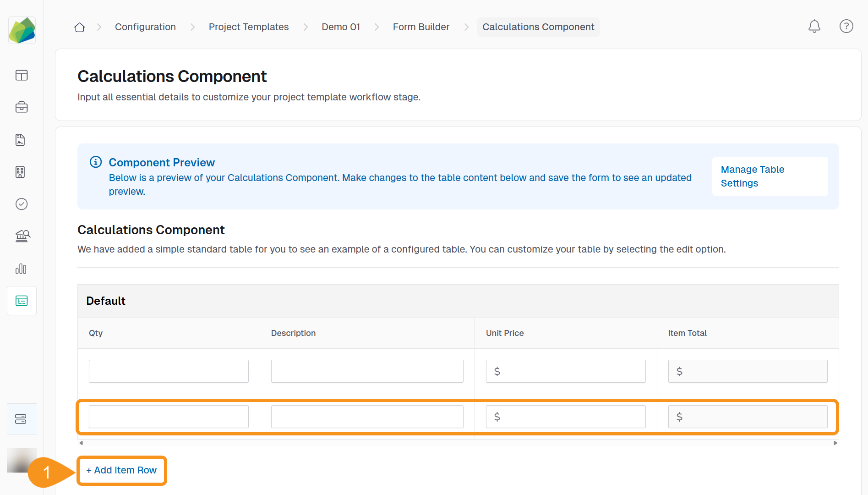868x495 pixels.
Task: Open the bar chart reports icon
Action: 21,269
